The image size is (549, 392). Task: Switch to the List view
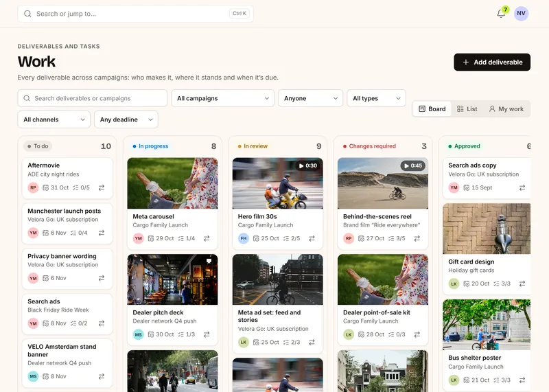pos(467,109)
